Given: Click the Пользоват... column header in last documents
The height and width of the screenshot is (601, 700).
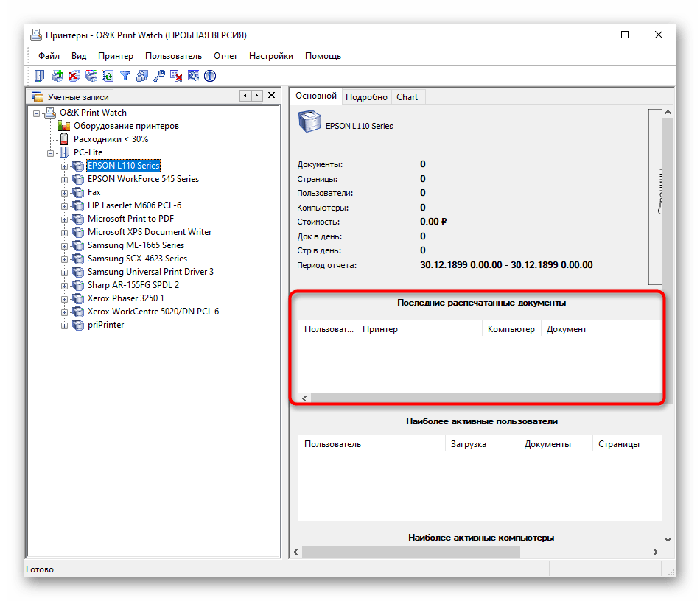Looking at the screenshot, I should coord(328,329).
